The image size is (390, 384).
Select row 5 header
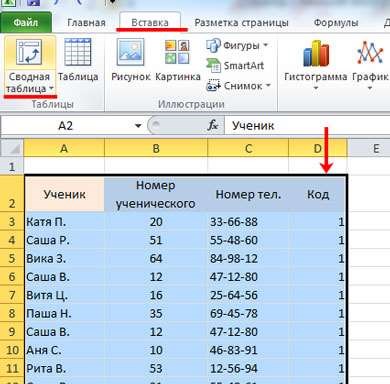pyautogui.click(x=12, y=259)
